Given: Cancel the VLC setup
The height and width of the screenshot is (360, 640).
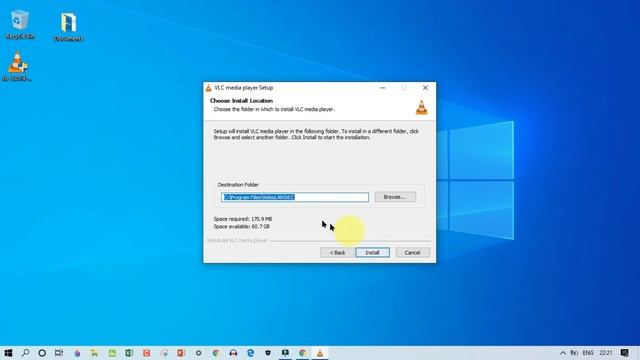Looking at the screenshot, I should 412,253.
